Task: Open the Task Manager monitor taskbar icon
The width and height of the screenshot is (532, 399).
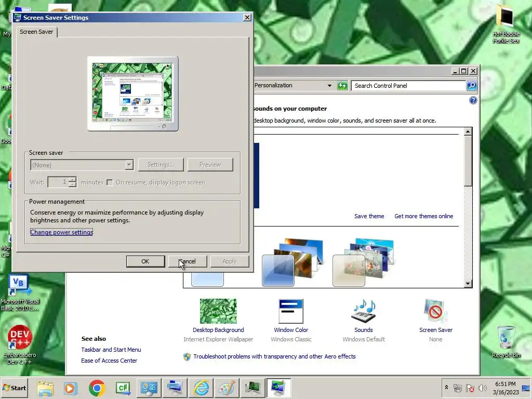Action: (253, 388)
